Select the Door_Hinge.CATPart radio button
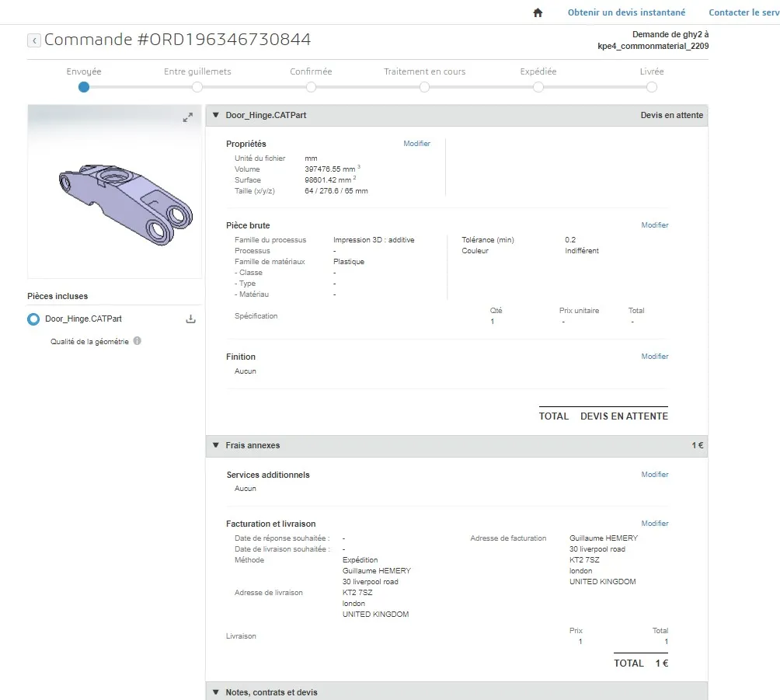The height and width of the screenshot is (700, 780). pyautogui.click(x=33, y=319)
